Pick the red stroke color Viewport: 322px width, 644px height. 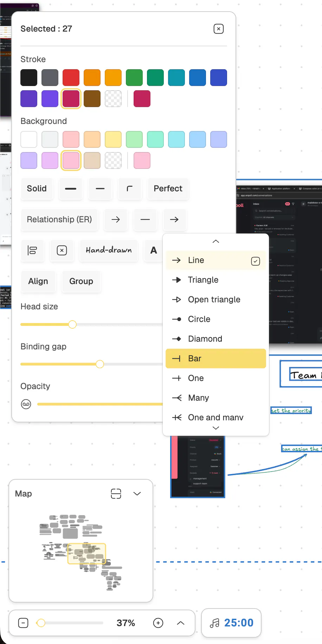coord(71,78)
